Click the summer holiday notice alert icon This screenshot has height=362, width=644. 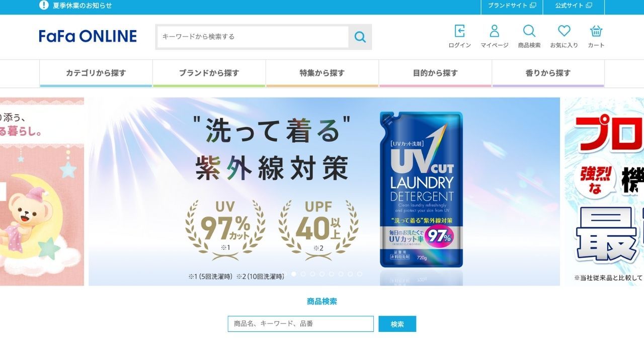pos(44,6)
